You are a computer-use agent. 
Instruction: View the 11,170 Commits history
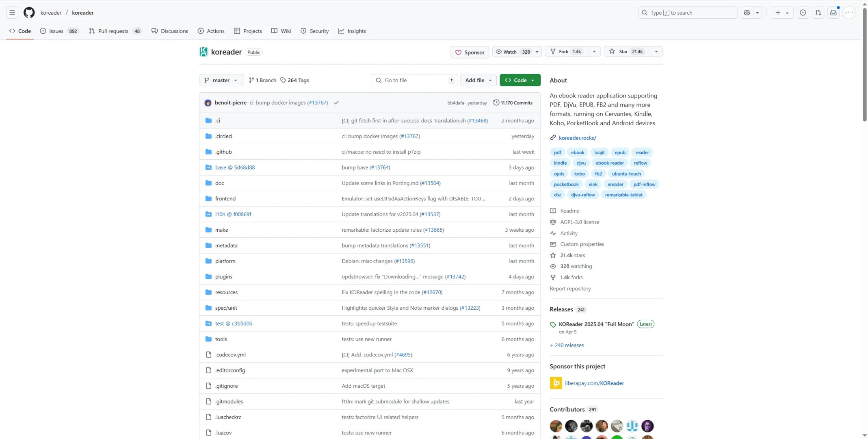(513, 103)
